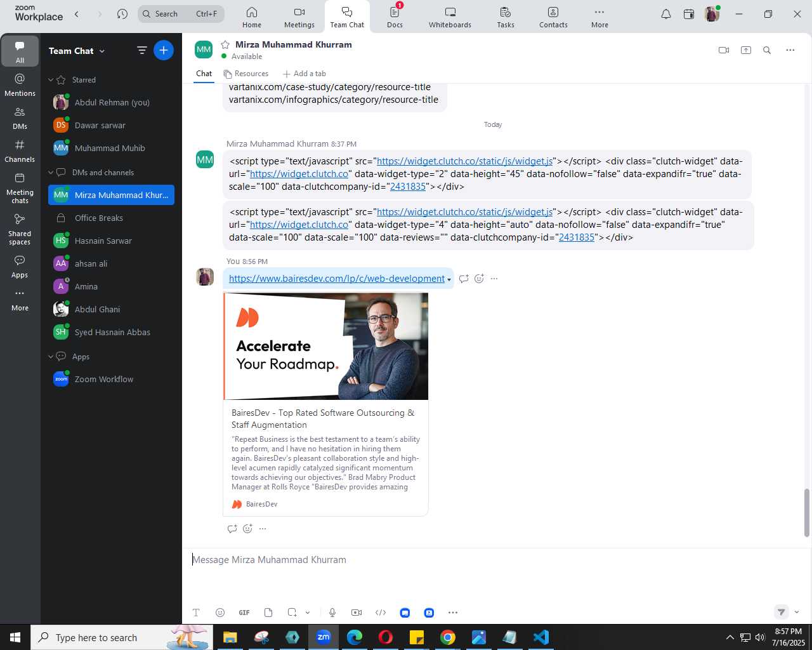The height and width of the screenshot is (650, 812).
Task: Switch to the Tasks tab
Action: (506, 17)
